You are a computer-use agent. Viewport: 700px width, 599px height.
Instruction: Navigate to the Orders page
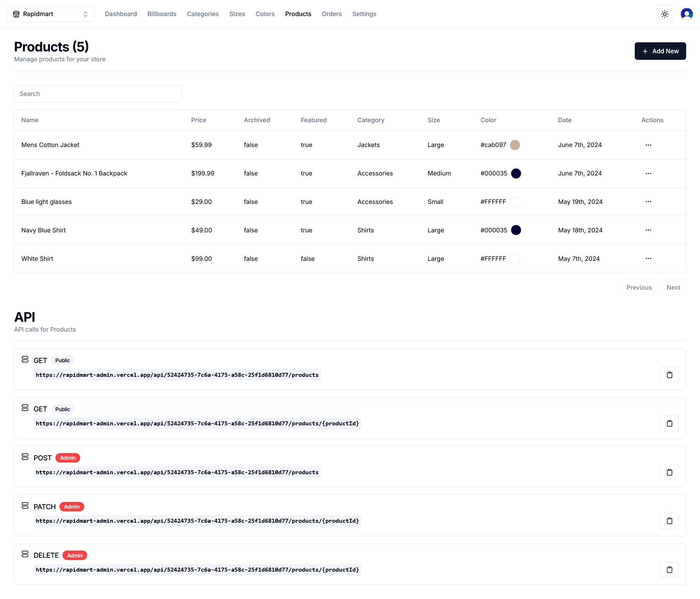click(x=331, y=14)
